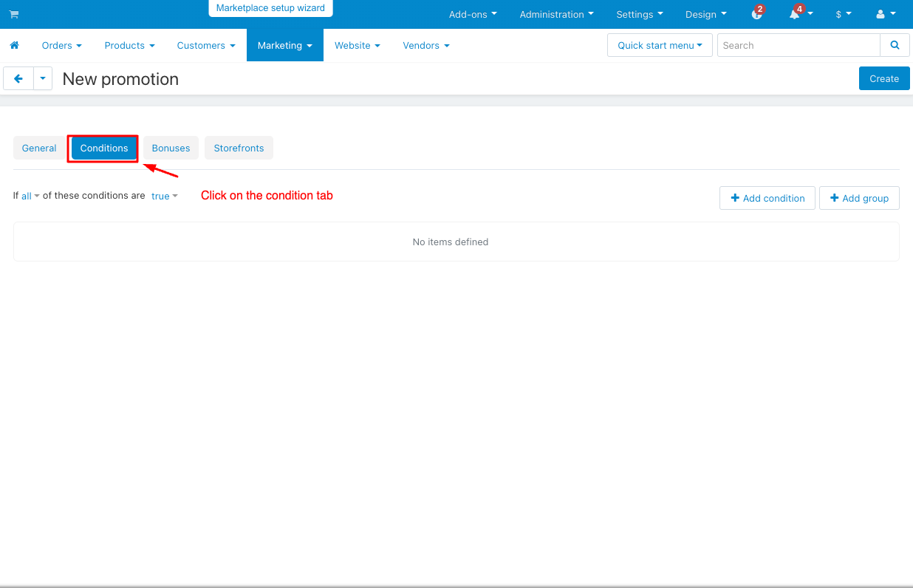
Task: Change the 'true' value selector
Action: coord(164,196)
